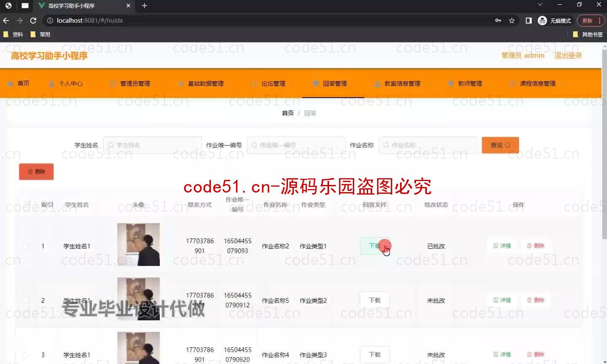Open 详情 for 作业名称4 row
607x364 pixels.
pyautogui.click(x=502, y=354)
